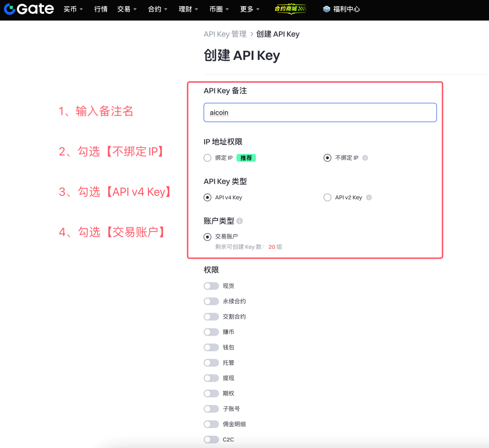
Task: Enable the 现货 permission toggle
Action: tap(211, 286)
